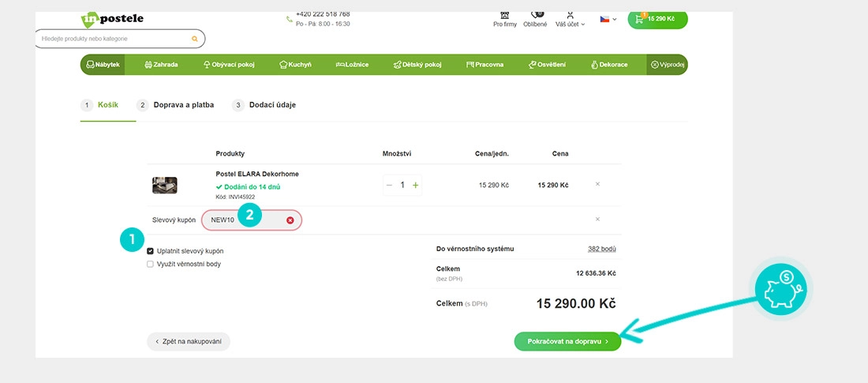This screenshot has width=868, height=383.
Task: Click the search magnifier icon
Action: coord(194,39)
